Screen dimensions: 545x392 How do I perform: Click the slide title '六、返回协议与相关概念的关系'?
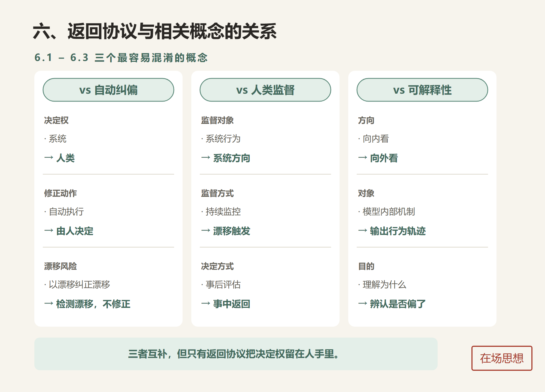(x=155, y=31)
